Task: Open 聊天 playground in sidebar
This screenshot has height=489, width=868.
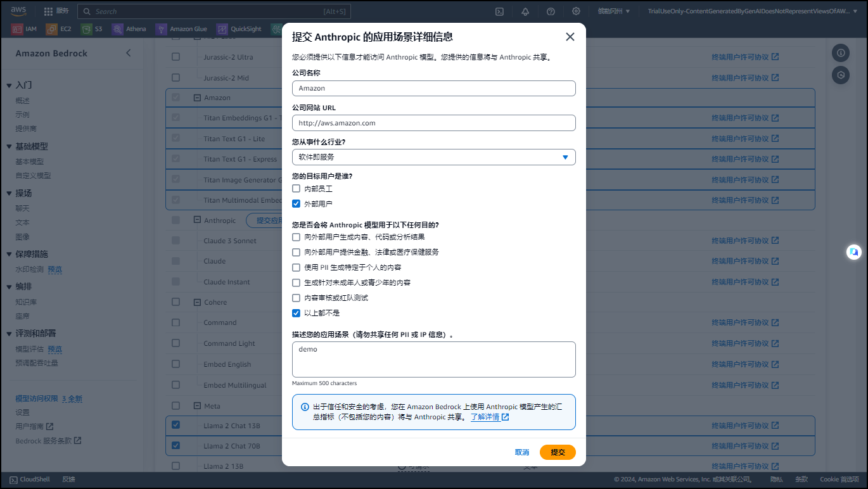Action: (22, 208)
